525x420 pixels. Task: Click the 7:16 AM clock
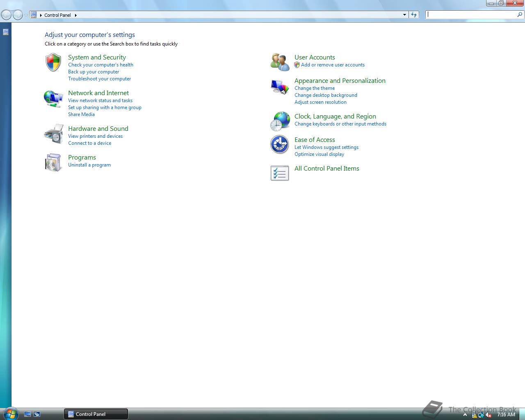tap(506, 415)
